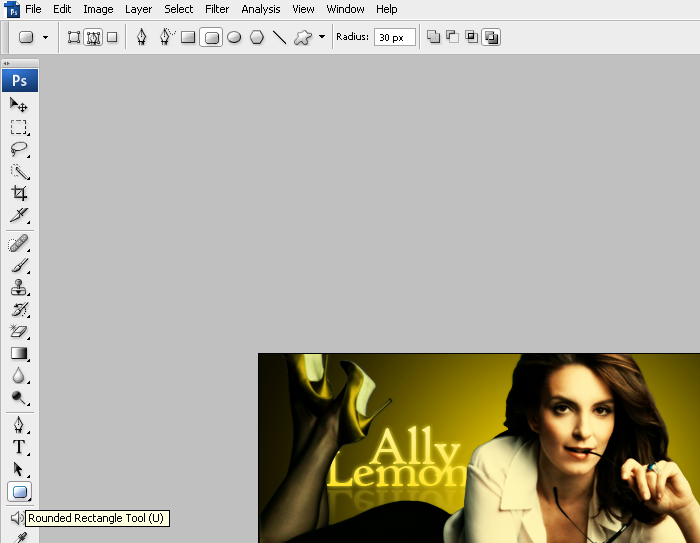Select the History Brush tool
The width and height of the screenshot is (700, 543).
coord(19,309)
